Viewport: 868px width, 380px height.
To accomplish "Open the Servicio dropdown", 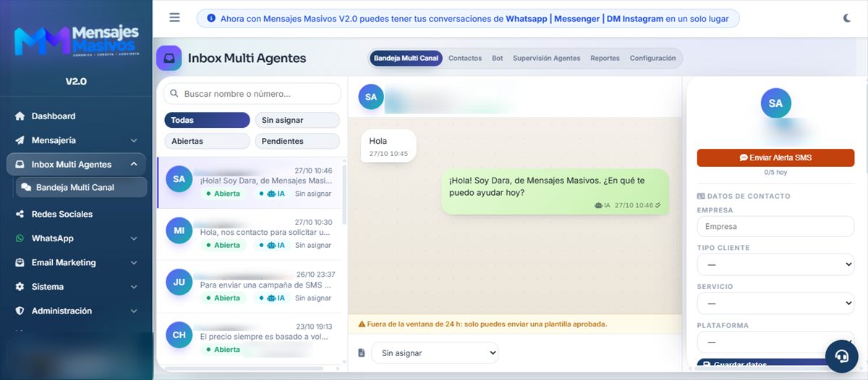I will coord(775,303).
